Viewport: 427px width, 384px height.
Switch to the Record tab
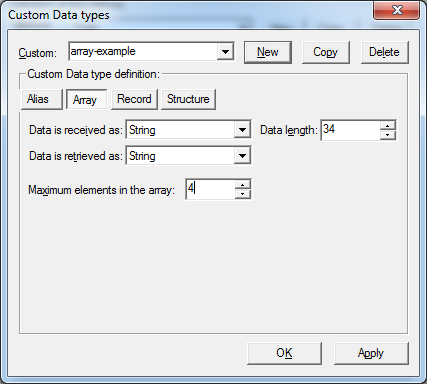pyautogui.click(x=134, y=99)
